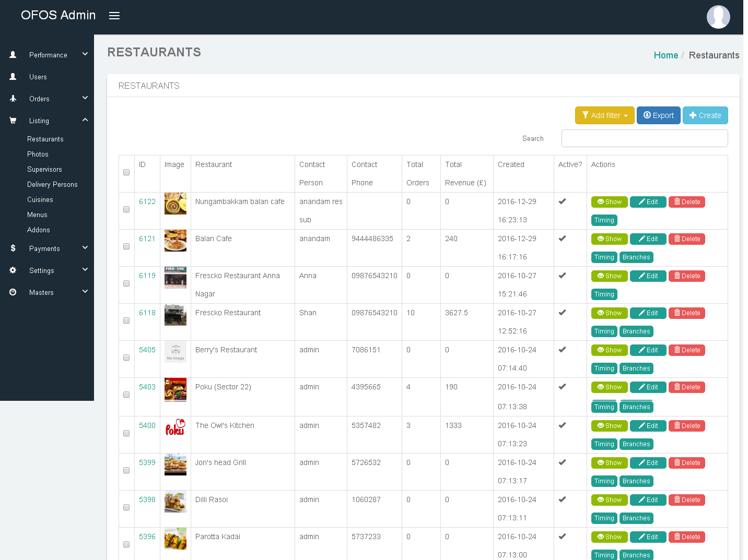
Task: Edit Frescko Restaurant 6118 row
Action: click(648, 313)
